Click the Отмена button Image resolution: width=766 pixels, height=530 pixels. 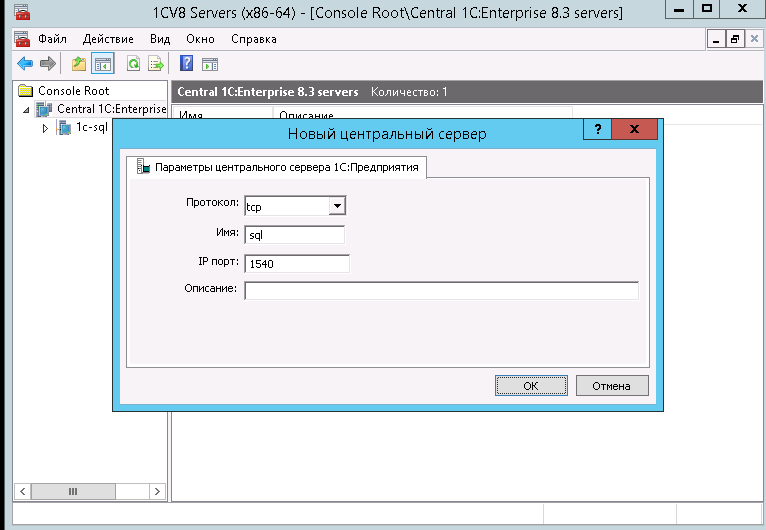pos(610,385)
